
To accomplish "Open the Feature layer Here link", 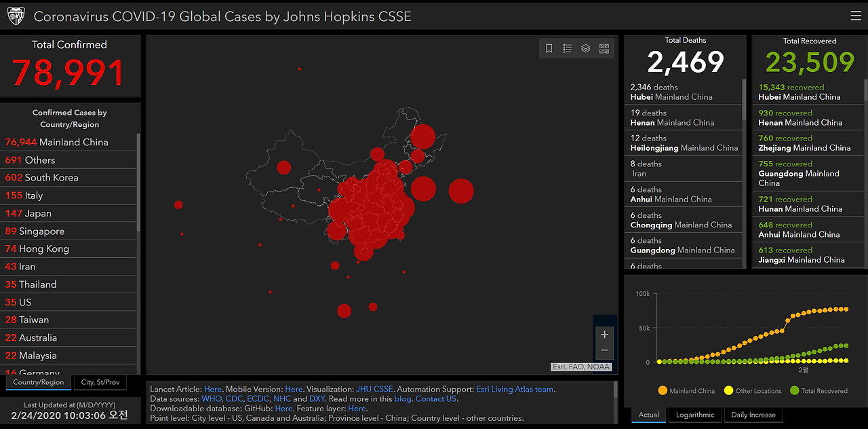I will click(357, 408).
